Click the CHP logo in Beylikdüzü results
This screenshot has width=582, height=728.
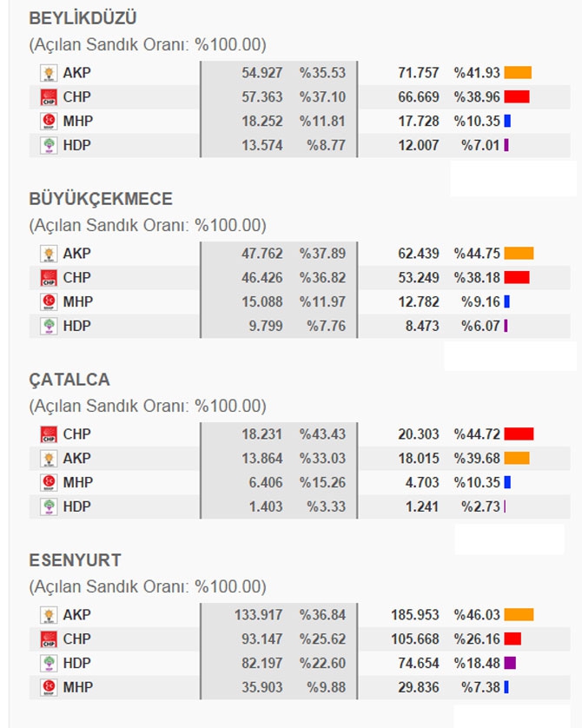(x=48, y=97)
